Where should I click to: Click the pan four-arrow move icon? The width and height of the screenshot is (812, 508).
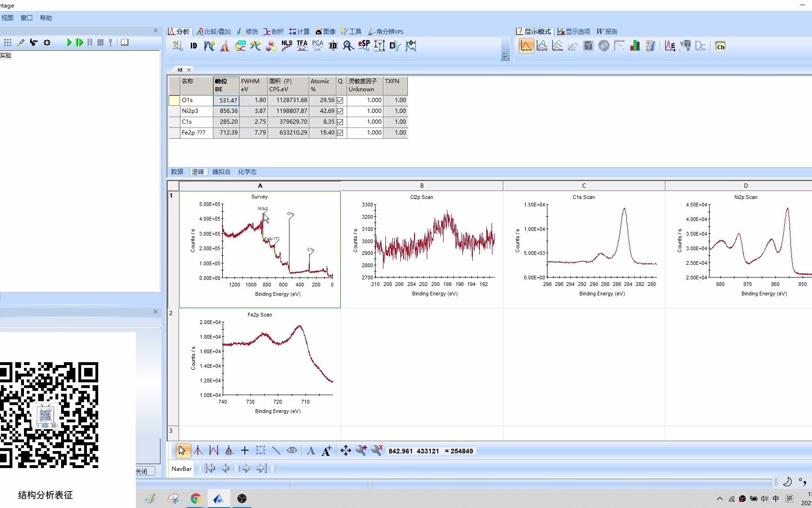click(x=345, y=451)
